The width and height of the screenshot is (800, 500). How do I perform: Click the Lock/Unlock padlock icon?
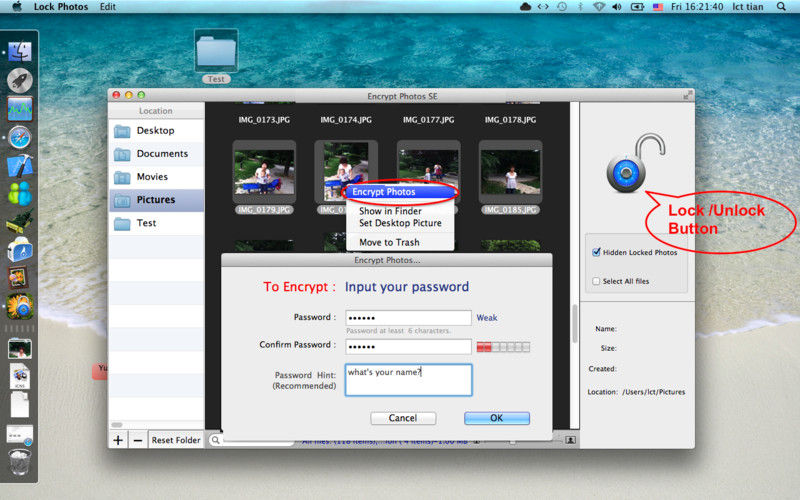click(635, 163)
